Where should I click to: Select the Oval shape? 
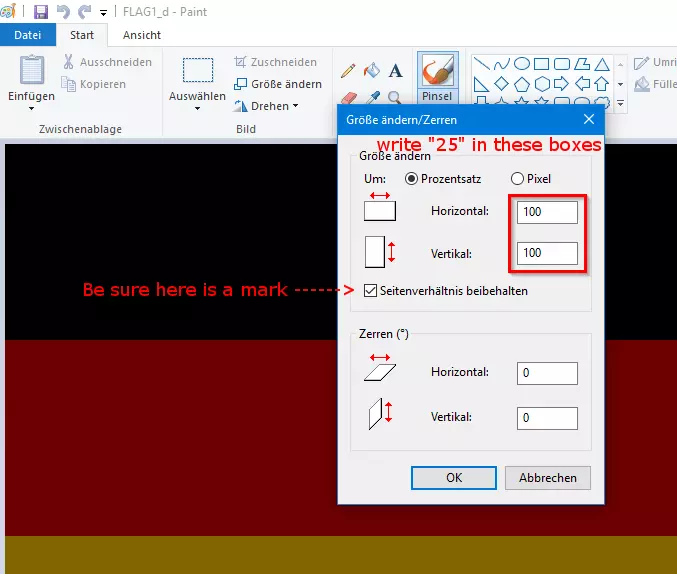point(522,64)
